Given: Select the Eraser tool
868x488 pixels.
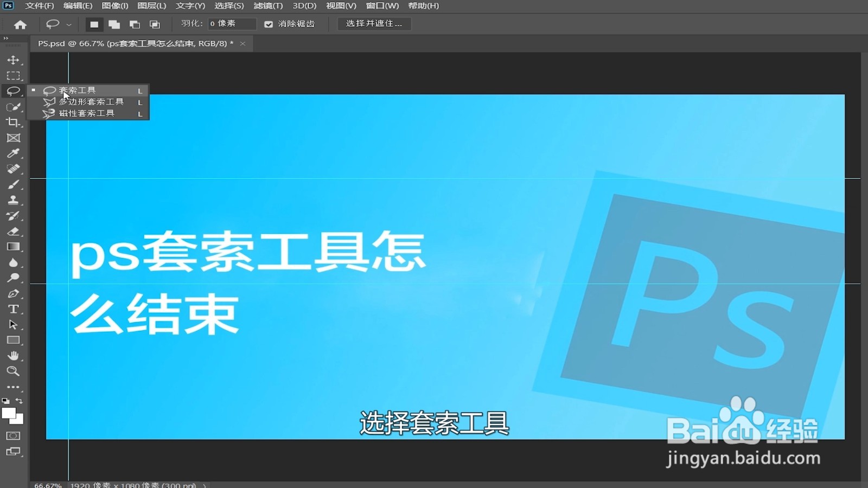Looking at the screenshot, I should [x=14, y=232].
